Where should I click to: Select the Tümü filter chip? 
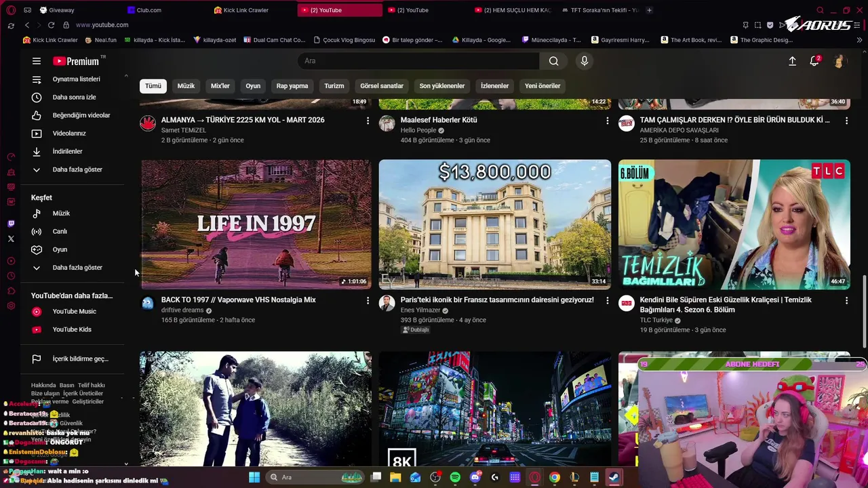click(153, 86)
